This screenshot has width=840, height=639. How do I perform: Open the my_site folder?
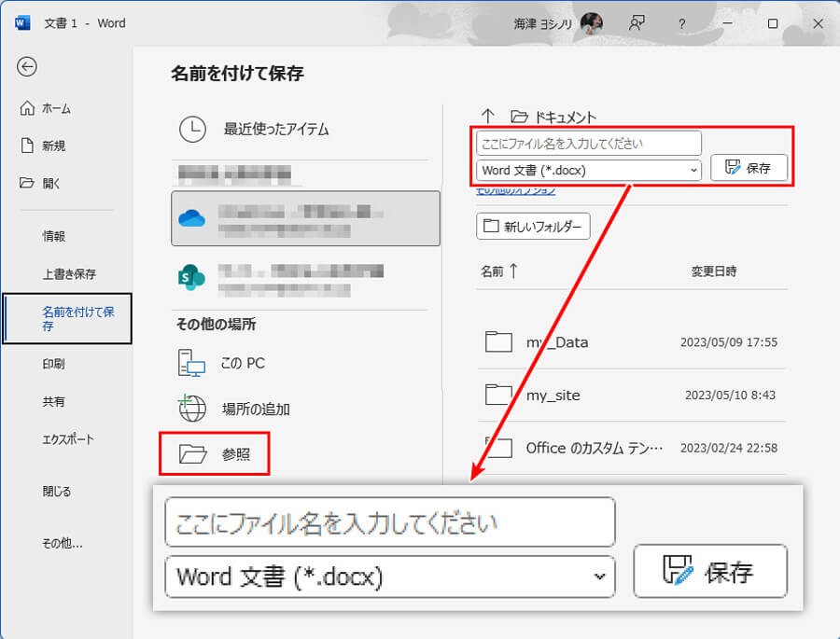click(x=632, y=396)
